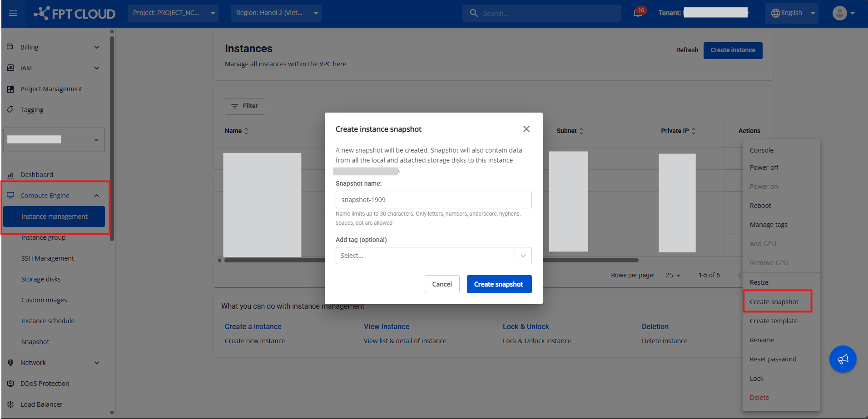The height and width of the screenshot is (419, 868).
Task: Click the Create snapshot button
Action: point(499,284)
